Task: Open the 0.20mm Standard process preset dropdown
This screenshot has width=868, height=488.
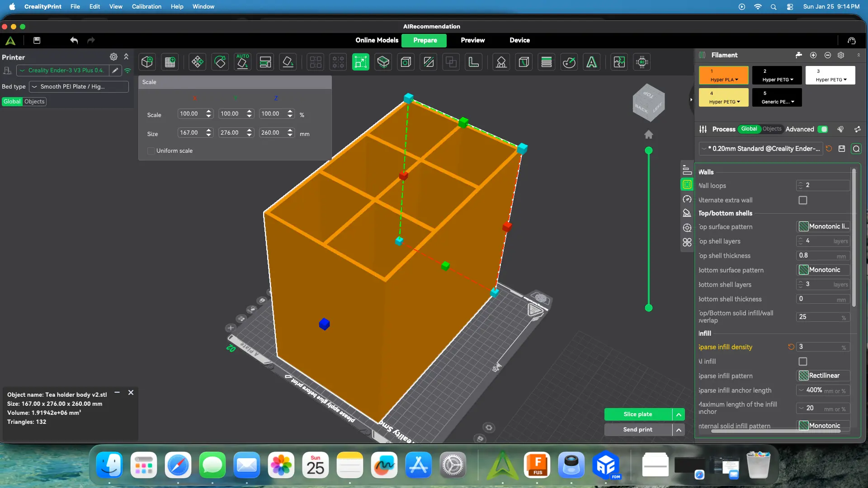Action: click(761, 149)
